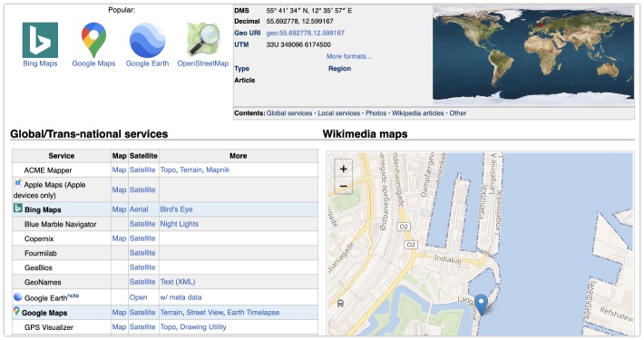Click the Wikimedia maps heading

click(x=366, y=134)
